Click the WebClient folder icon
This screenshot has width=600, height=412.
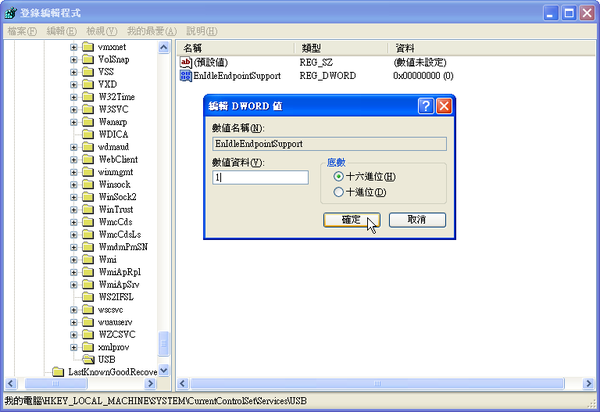(88, 160)
